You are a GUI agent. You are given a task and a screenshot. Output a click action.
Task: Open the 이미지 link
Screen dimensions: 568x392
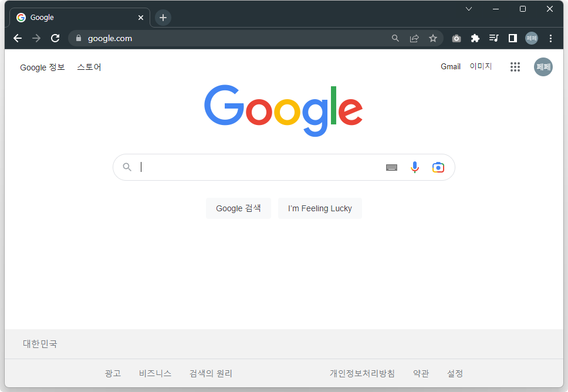pos(481,66)
